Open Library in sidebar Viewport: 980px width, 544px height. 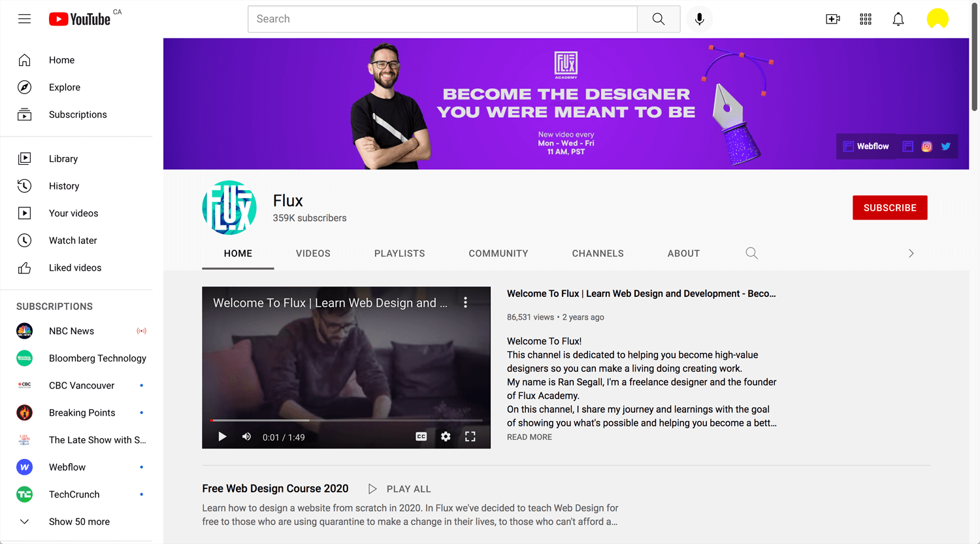pos(76,158)
